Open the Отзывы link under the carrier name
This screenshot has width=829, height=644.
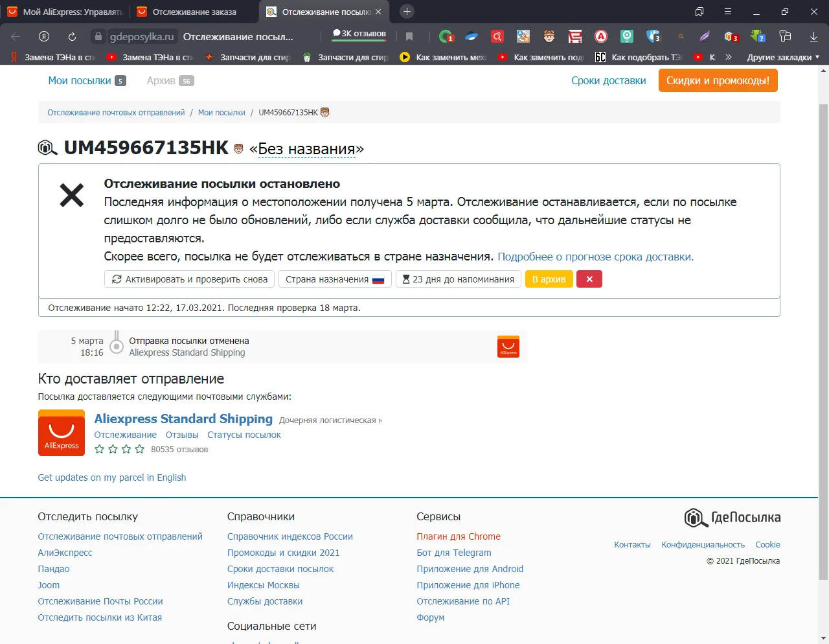(x=182, y=435)
